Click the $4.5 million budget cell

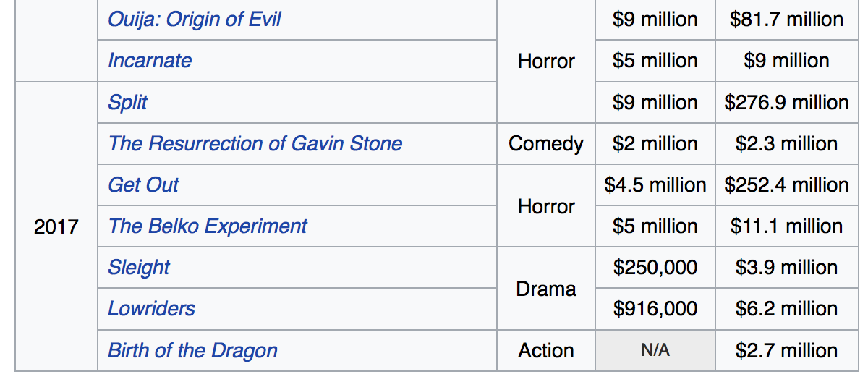point(655,184)
